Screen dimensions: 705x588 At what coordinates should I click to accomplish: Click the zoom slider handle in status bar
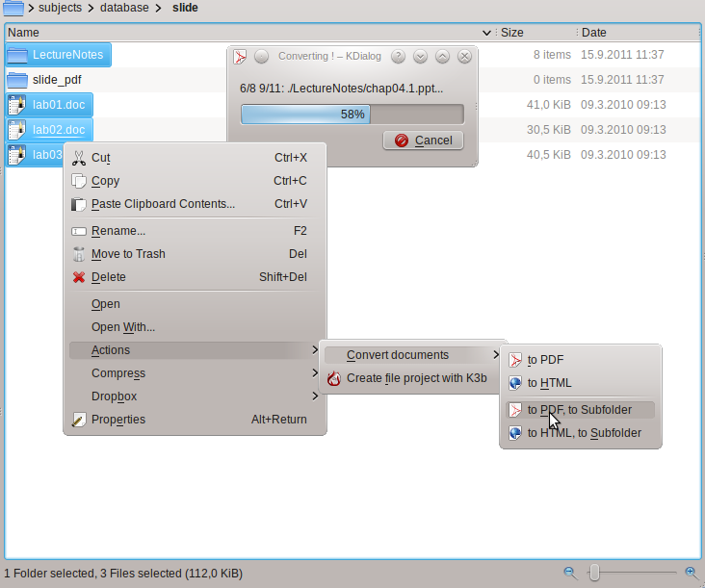594,573
